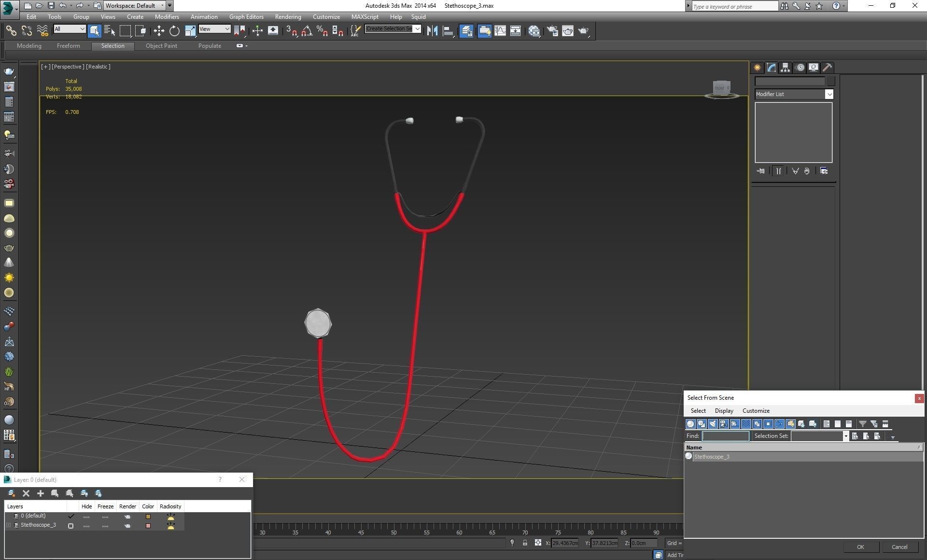Click the Select and Move tool
This screenshot has width=927, height=560.
coord(159,31)
